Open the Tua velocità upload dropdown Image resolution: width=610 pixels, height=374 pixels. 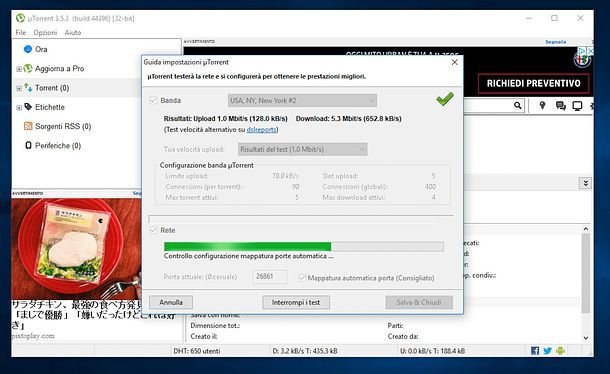[303, 149]
